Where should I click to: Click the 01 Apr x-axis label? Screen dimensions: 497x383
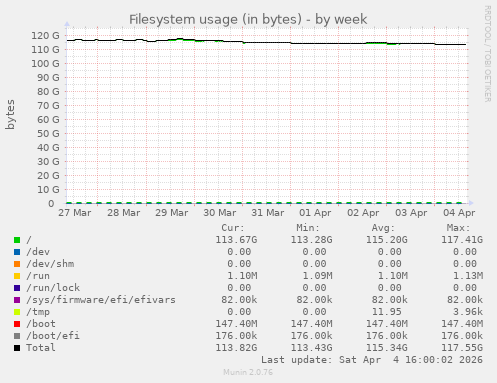pos(315,213)
